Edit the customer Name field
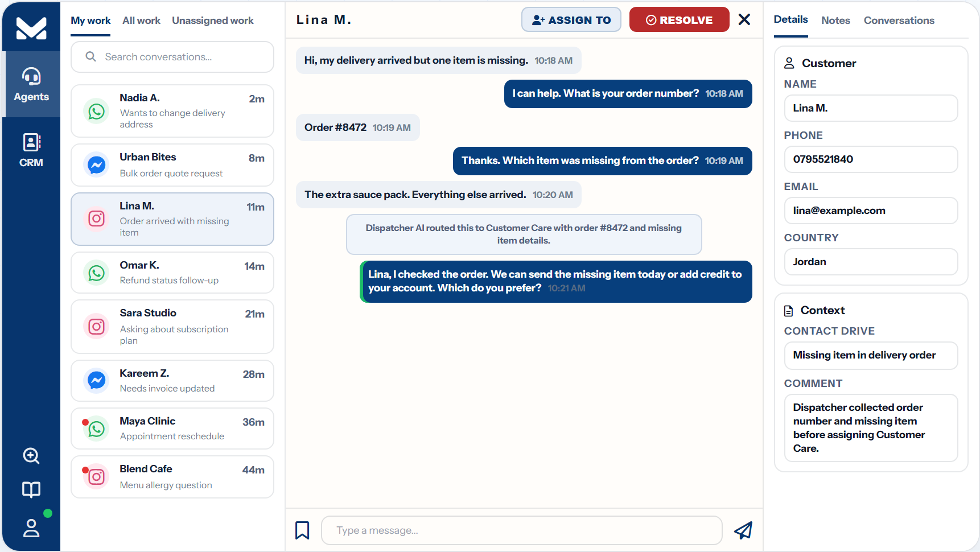 [x=871, y=108]
